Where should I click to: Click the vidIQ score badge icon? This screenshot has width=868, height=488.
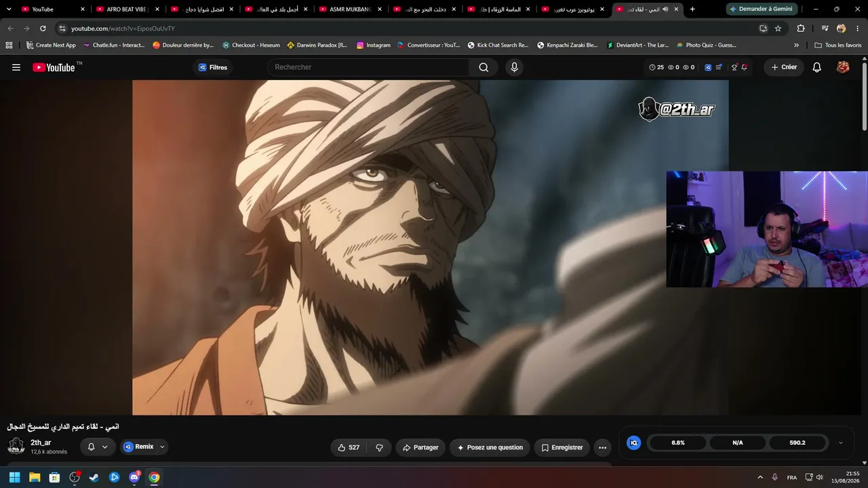coord(634,443)
